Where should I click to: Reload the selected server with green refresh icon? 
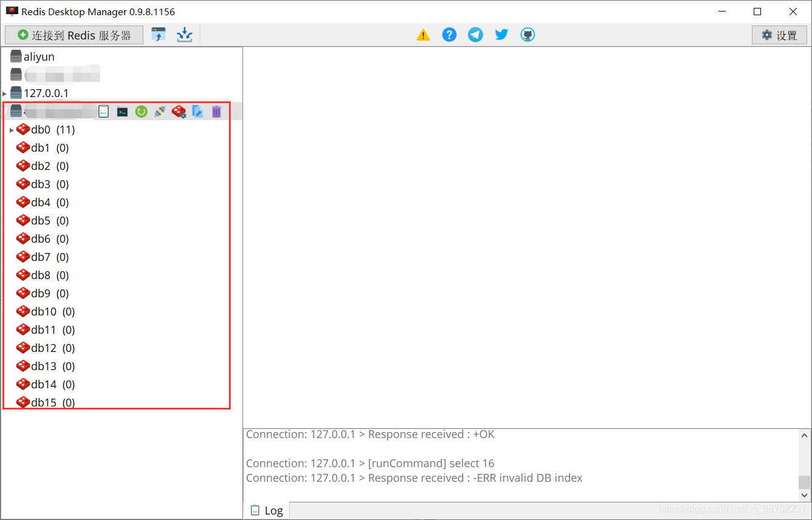click(x=142, y=112)
